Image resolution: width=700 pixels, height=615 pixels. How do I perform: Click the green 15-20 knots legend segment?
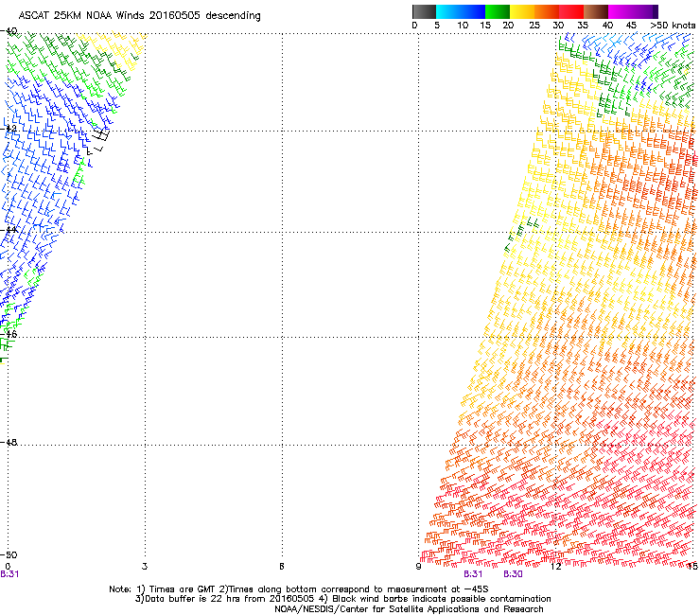coord(498,11)
